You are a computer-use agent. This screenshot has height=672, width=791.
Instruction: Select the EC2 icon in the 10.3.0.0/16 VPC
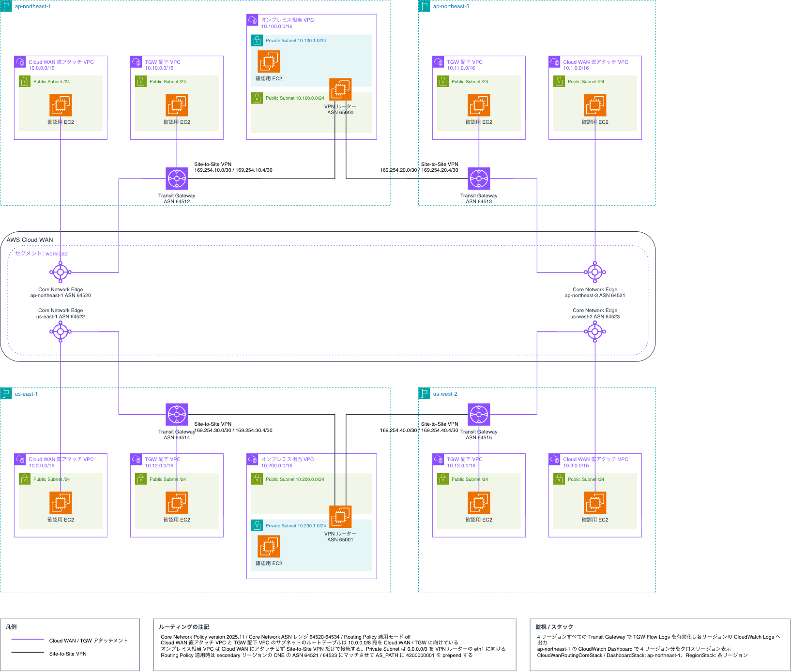point(595,503)
